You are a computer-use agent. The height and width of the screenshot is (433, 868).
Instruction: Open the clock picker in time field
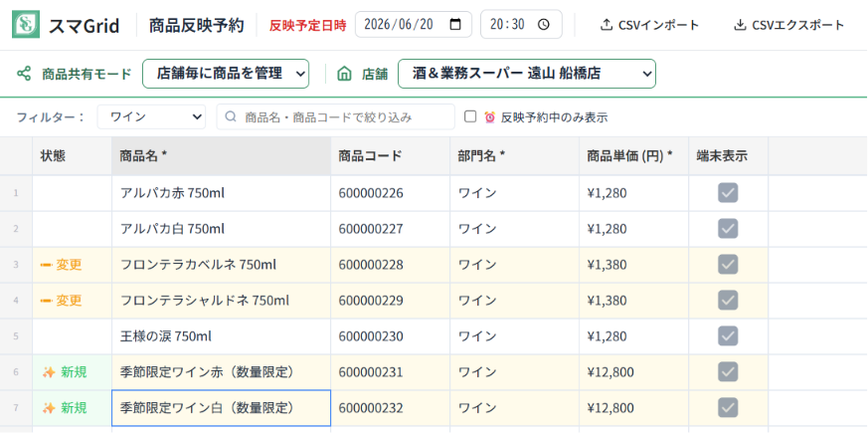coord(544,25)
